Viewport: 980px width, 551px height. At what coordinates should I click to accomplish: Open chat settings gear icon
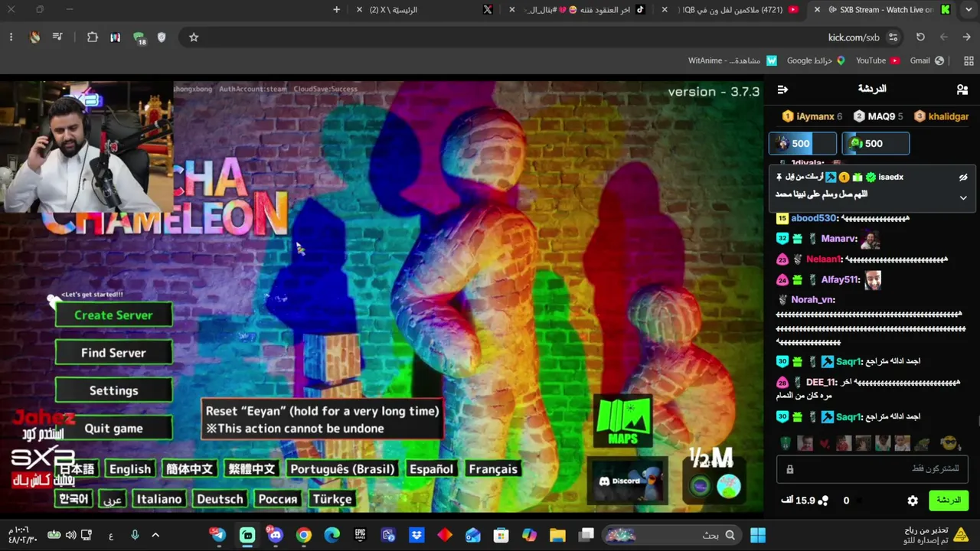(913, 500)
